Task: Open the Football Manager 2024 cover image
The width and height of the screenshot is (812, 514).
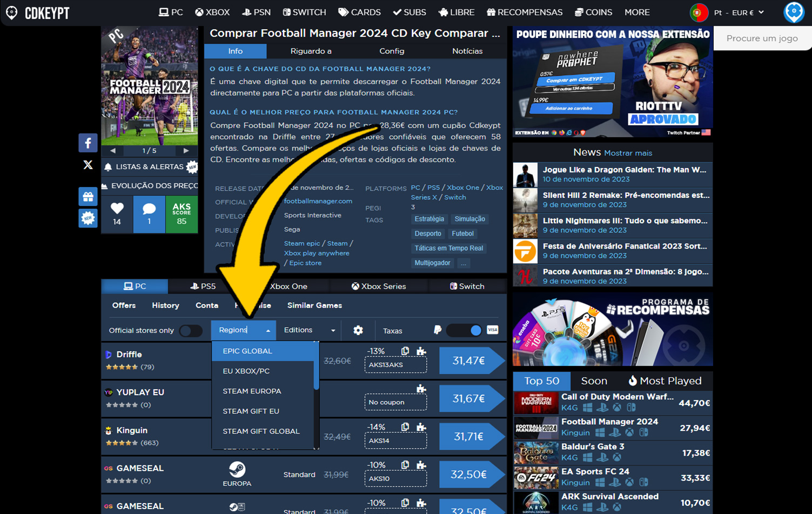Action: (x=150, y=85)
